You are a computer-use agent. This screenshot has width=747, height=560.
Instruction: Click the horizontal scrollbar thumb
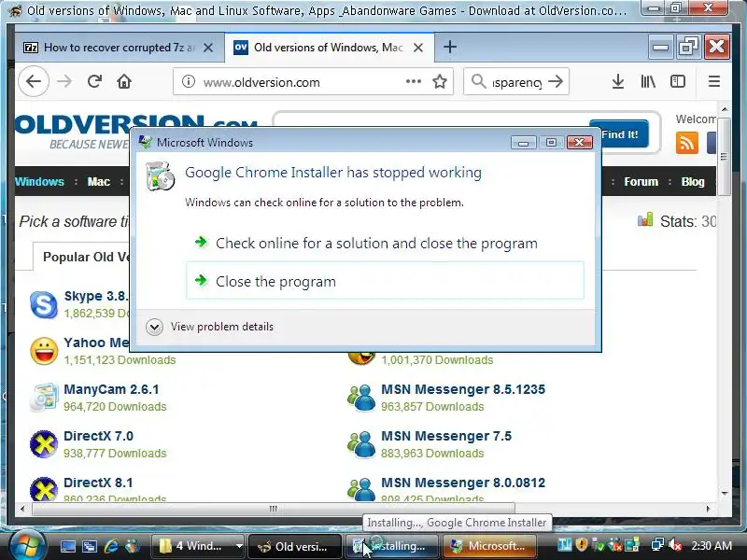[x=273, y=509]
